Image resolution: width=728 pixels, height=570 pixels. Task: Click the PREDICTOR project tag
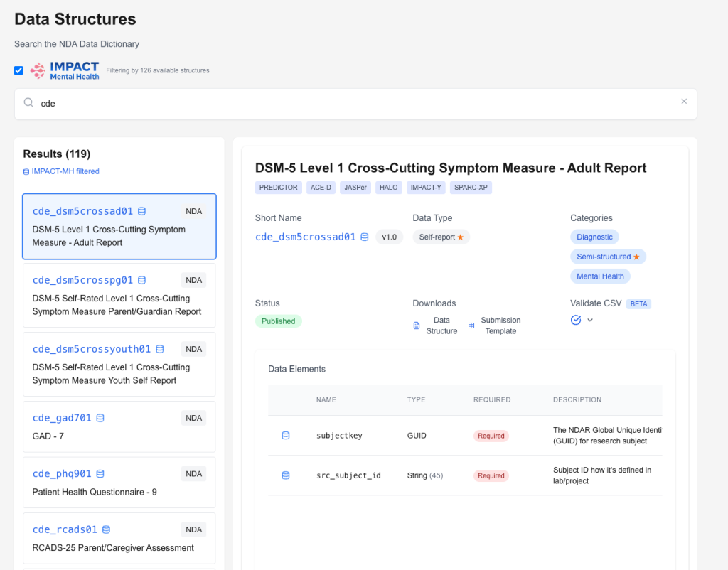pyautogui.click(x=278, y=188)
